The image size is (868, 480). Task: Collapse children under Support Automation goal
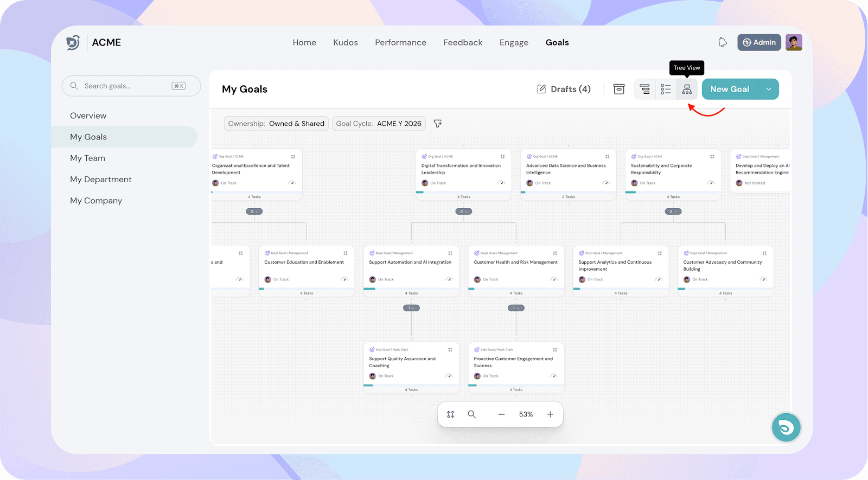(x=411, y=308)
